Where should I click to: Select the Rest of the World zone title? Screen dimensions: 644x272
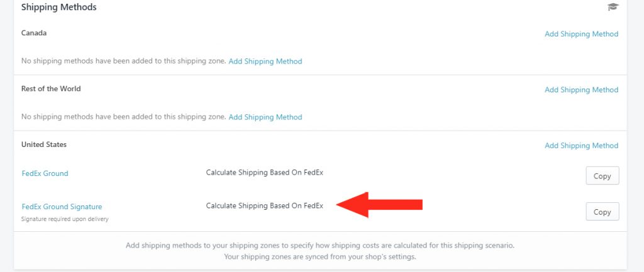(51, 89)
